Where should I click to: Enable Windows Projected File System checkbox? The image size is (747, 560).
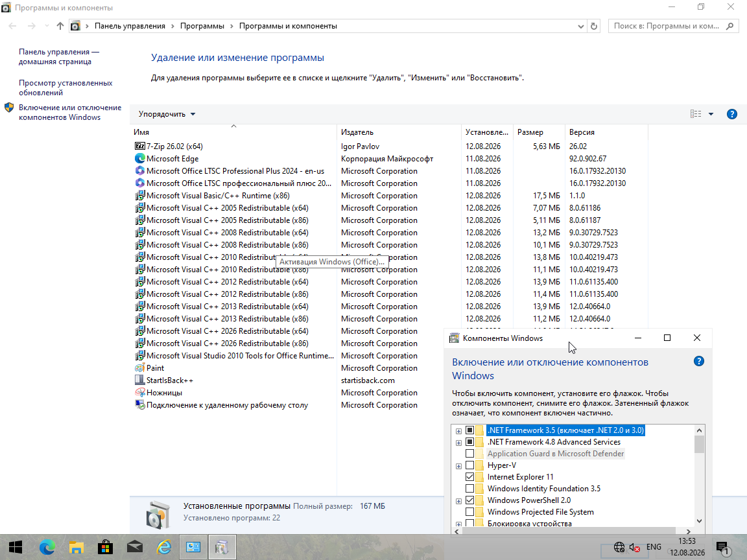click(x=469, y=512)
